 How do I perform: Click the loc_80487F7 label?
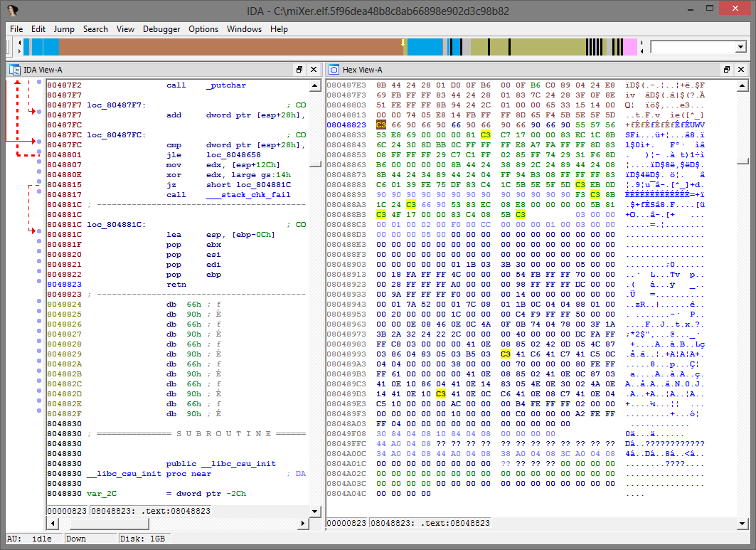(x=116, y=105)
